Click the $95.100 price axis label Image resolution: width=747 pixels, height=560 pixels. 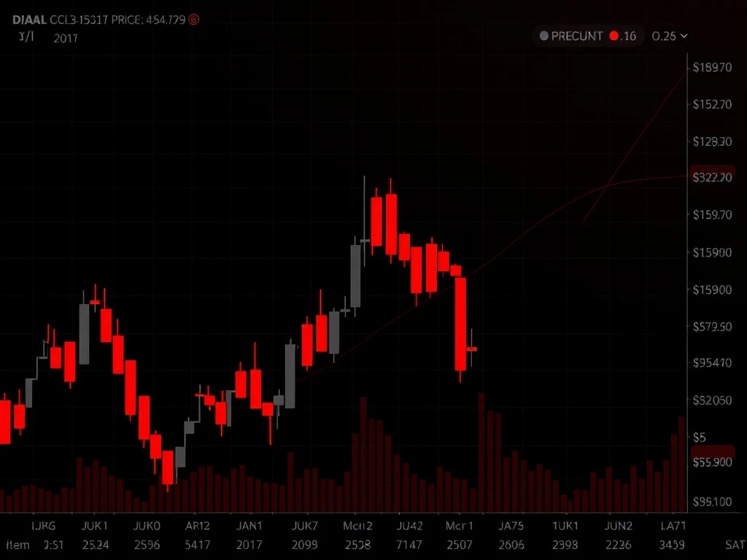(712, 502)
